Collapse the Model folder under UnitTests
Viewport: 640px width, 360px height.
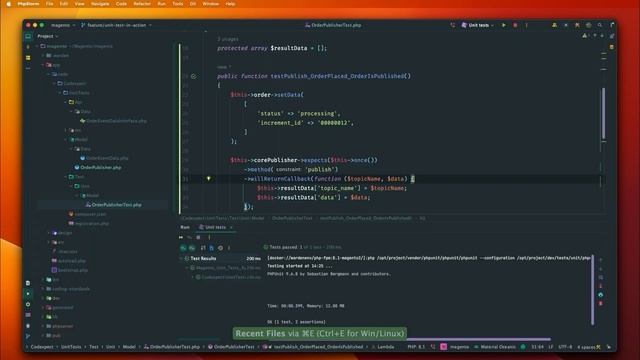66,140
